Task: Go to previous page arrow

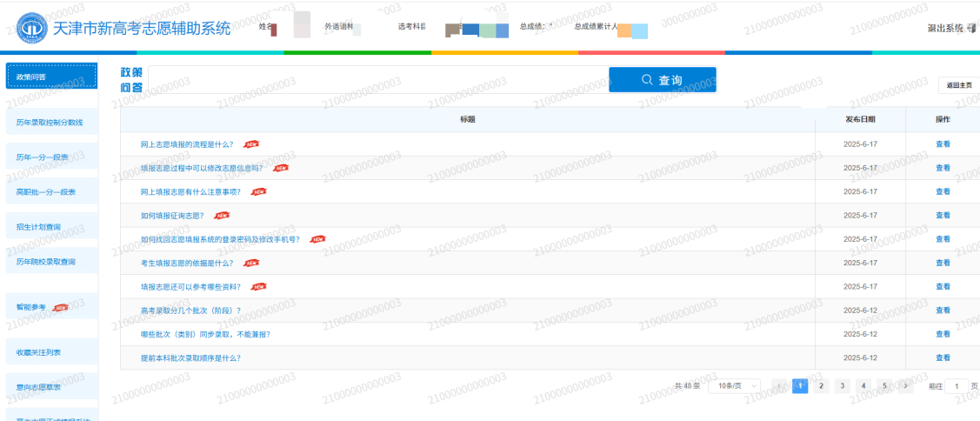Action: [779, 386]
